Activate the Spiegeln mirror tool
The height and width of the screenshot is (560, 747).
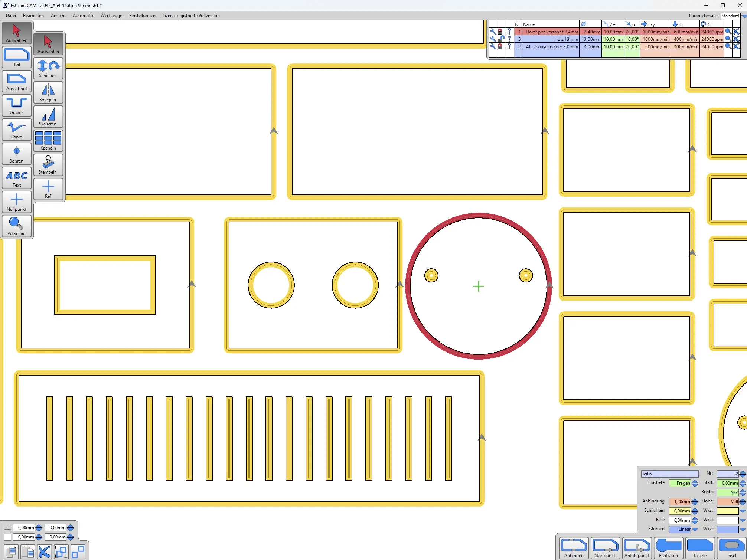48,92
